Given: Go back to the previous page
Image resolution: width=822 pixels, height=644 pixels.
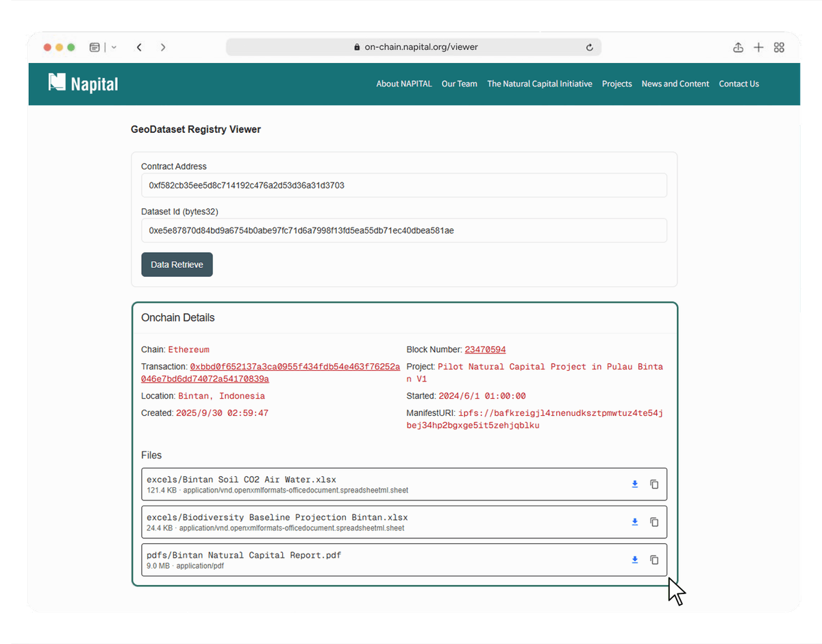Looking at the screenshot, I should coord(139,47).
